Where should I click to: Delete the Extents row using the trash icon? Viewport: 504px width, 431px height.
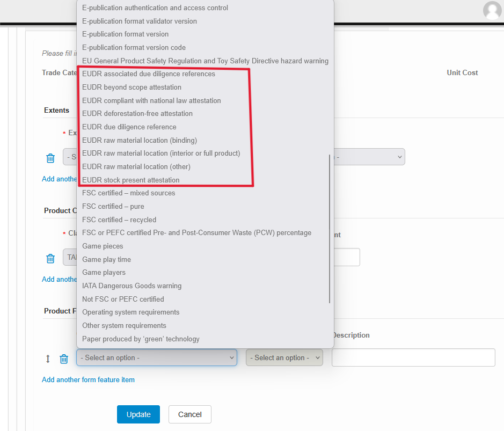tap(50, 157)
